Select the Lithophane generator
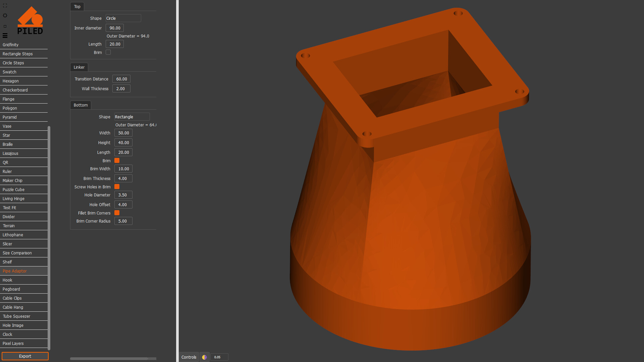644x362 pixels. [12, 235]
